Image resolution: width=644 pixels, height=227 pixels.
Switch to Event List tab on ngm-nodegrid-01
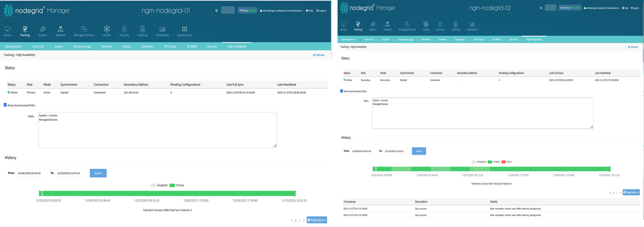click(x=38, y=46)
